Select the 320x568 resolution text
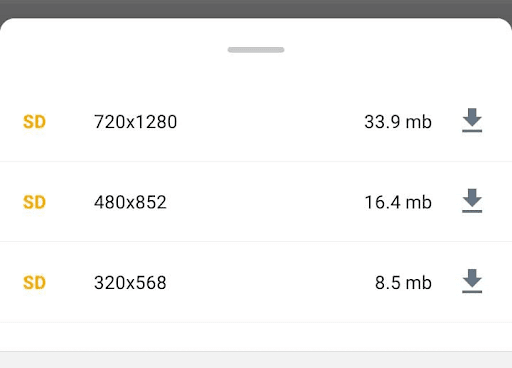The height and width of the screenshot is (368, 512). (130, 283)
